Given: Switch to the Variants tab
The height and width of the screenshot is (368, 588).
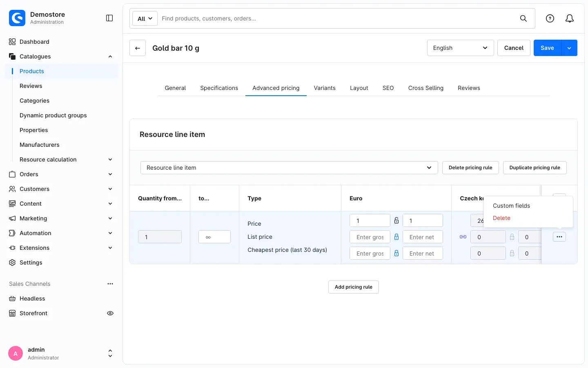Looking at the screenshot, I should (325, 88).
